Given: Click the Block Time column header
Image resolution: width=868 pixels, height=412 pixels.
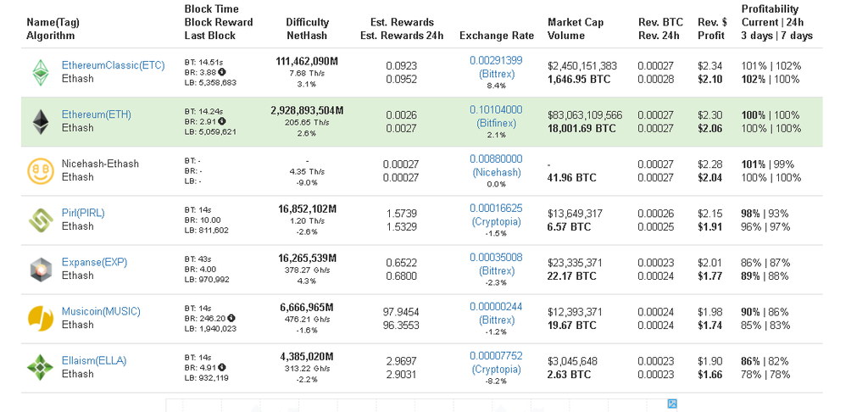Looking at the screenshot, I should [219, 22].
